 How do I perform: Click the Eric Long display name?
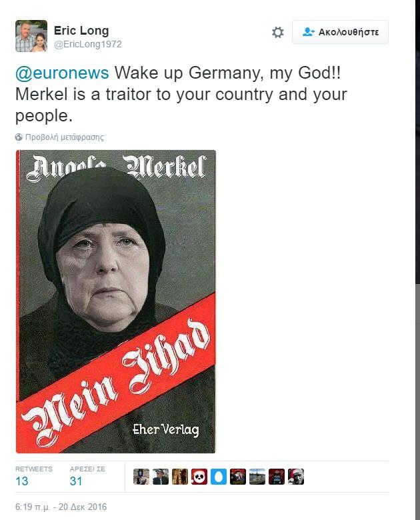pyautogui.click(x=81, y=31)
